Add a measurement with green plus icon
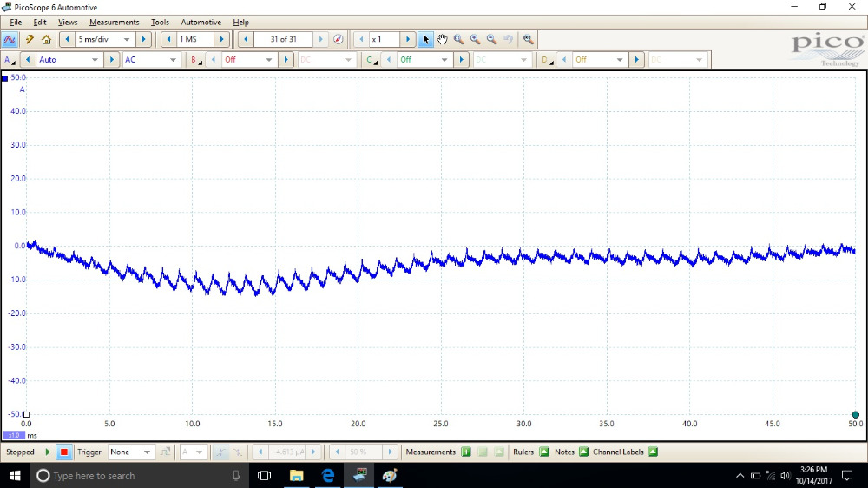 point(466,452)
